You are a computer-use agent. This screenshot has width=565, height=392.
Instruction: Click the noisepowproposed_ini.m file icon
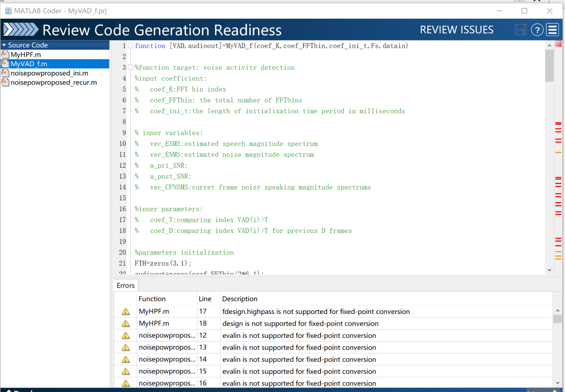click(x=5, y=73)
